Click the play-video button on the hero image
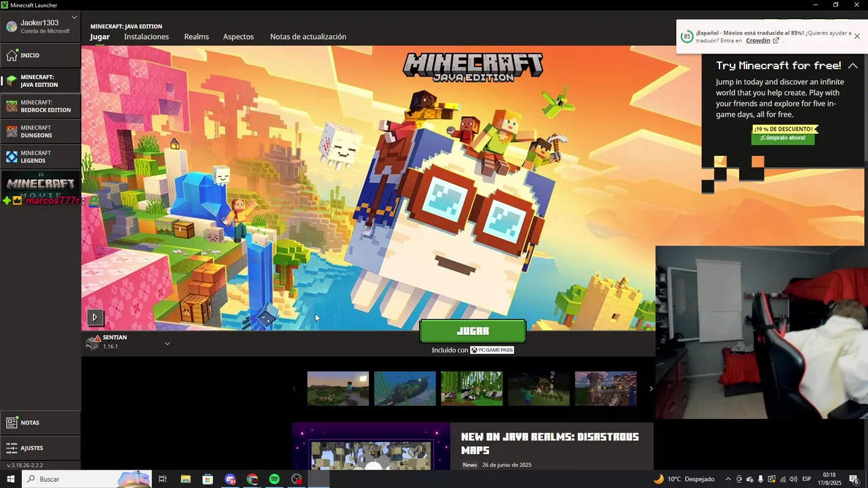 pos(95,317)
